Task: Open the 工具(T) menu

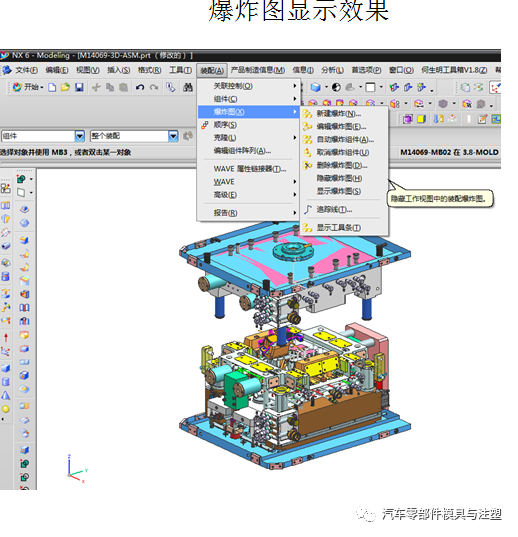Action: tap(180, 70)
